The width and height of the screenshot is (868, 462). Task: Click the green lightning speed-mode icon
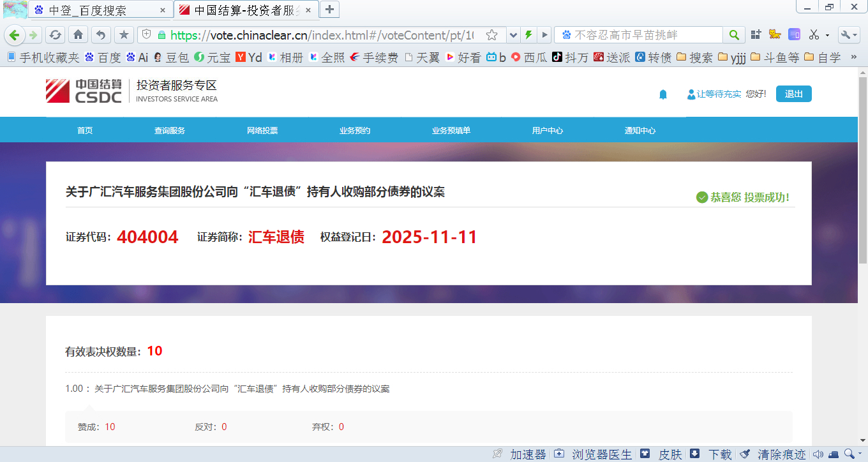coord(528,34)
